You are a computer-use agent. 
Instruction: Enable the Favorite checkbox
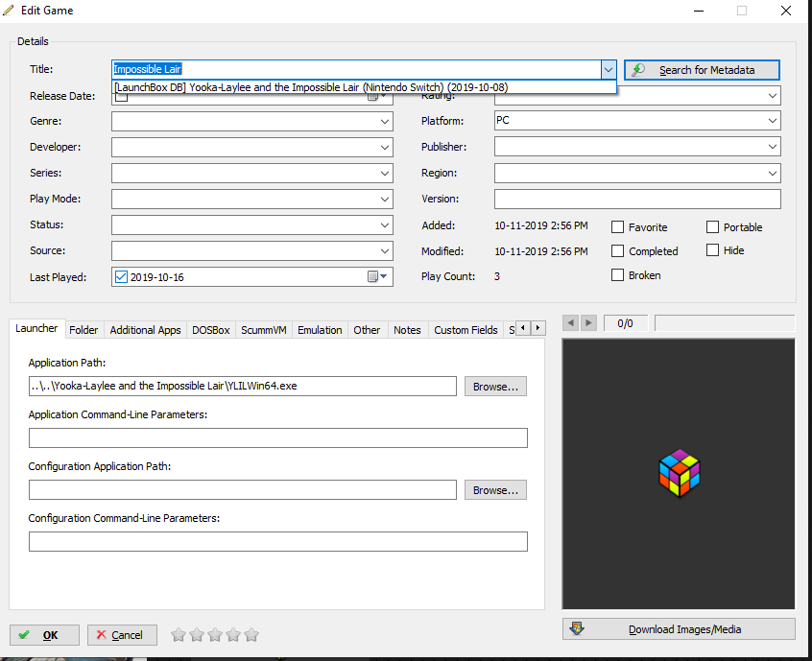tap(617, 227)
